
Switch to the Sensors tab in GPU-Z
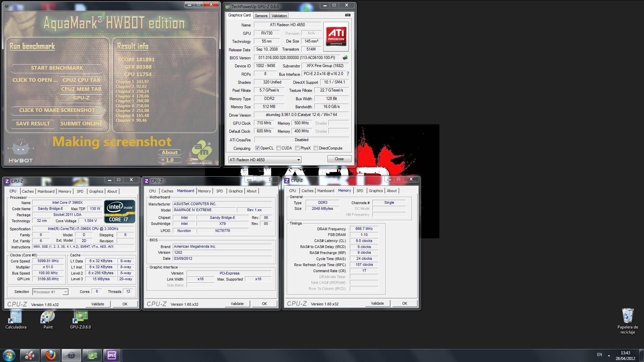pos(261,16)
